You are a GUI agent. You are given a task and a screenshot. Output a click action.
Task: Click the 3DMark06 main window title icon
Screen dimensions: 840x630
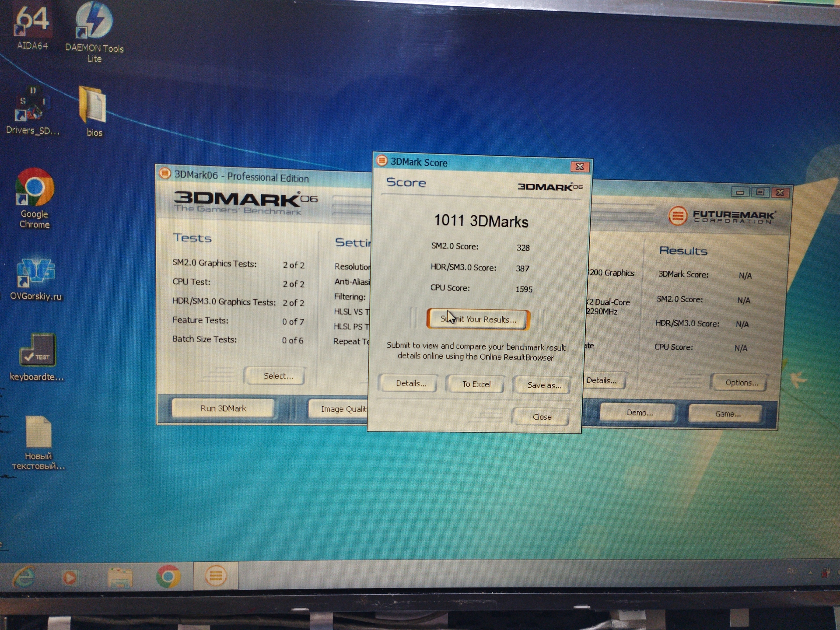click(x=165, y=173)
